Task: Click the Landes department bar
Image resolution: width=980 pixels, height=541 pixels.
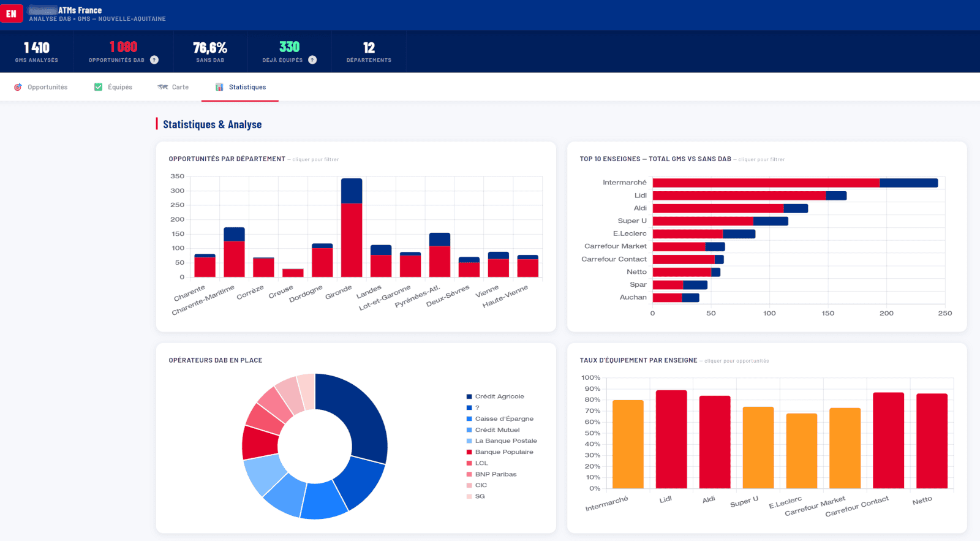Action: click(x=381, y=261)
